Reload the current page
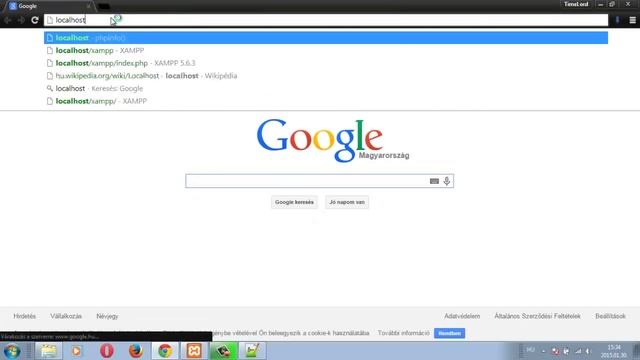 [x=35, y=20]
